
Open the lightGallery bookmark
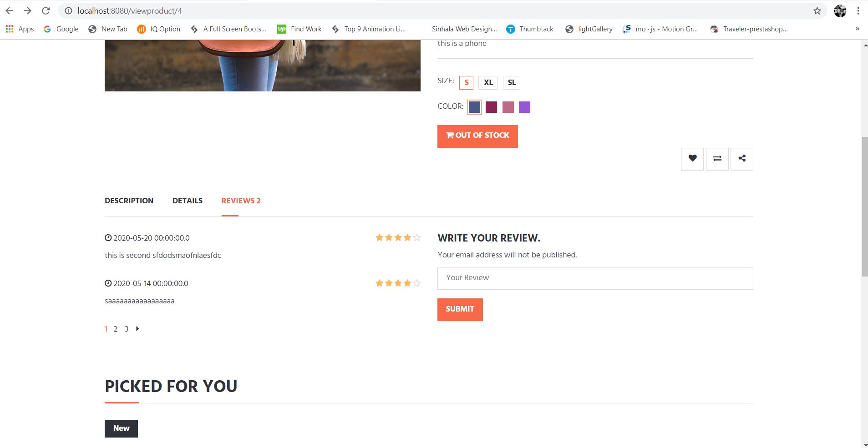589,29
